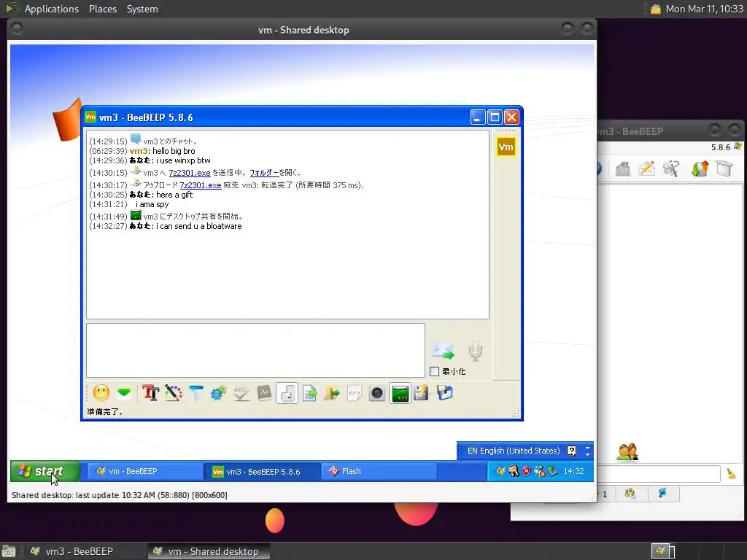Click the broom clear icon in background BeeBEEP
Screen dimensions: 747x560
(x=731, y=473)
